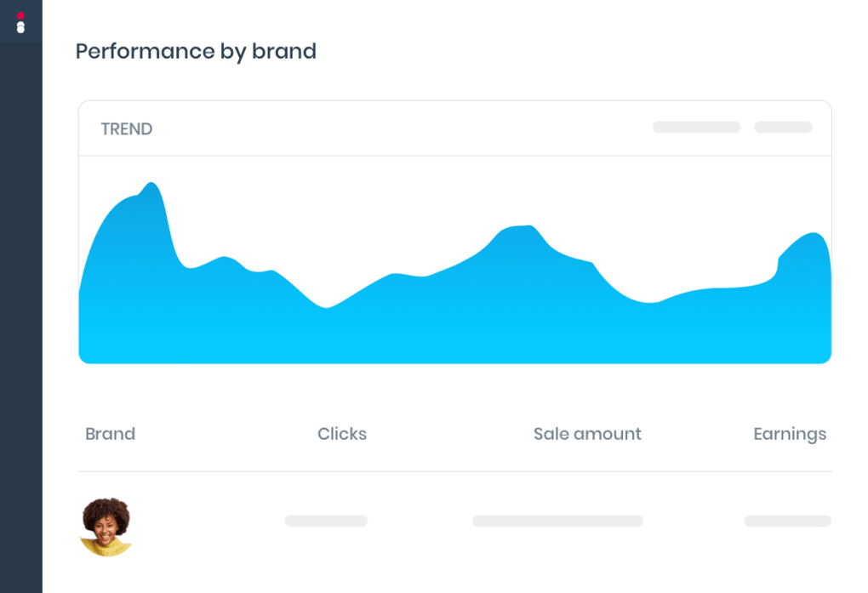Sort the table by the Clicks column

point(342,434)
